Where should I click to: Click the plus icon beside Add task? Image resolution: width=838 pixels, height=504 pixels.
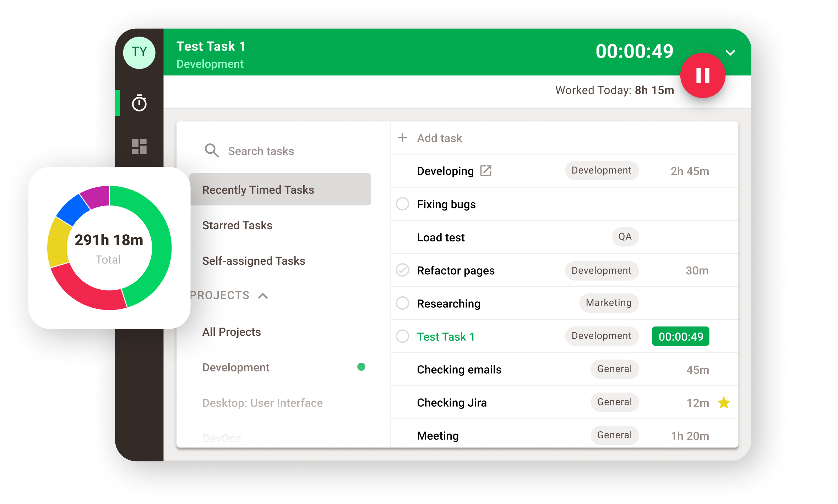point(402,138)
